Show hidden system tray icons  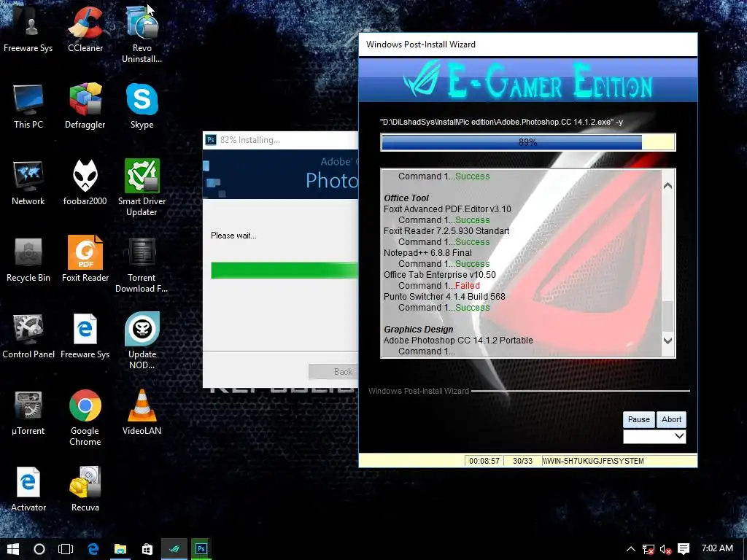[630, 549]
